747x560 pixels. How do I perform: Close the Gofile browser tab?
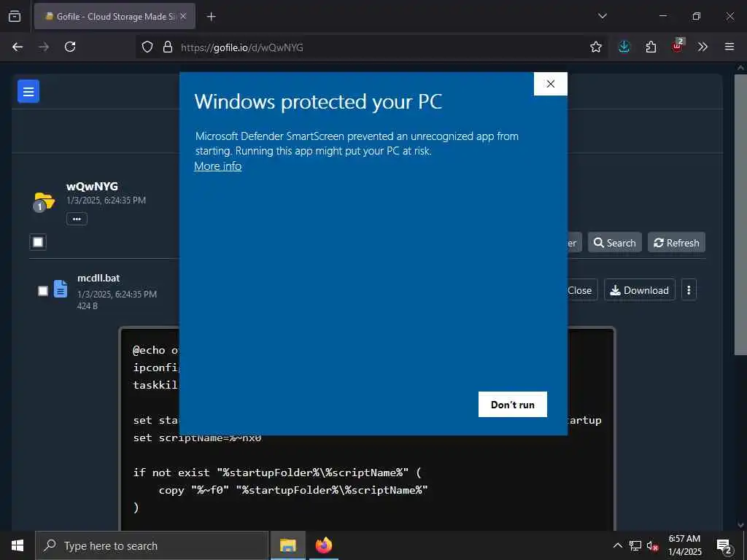[x=183, y=16]
